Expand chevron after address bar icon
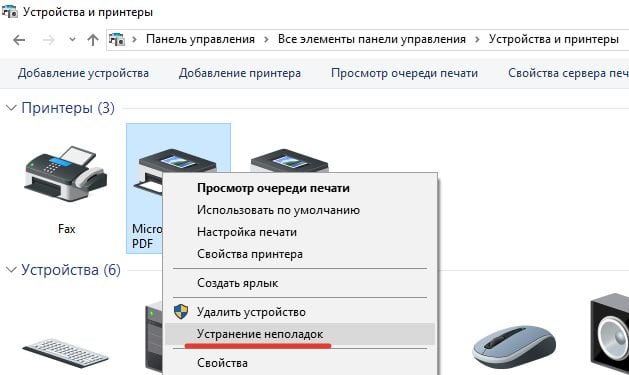The width and height of the screenshot is (629, 375). (134, 39)
